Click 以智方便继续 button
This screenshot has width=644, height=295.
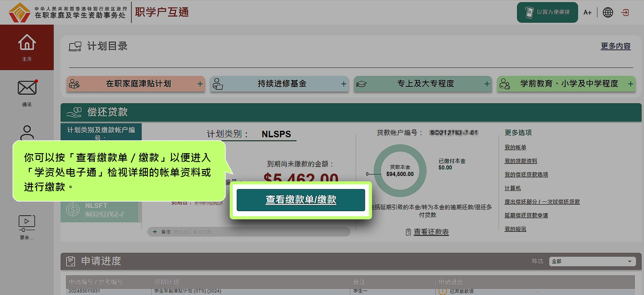(547, 13)
